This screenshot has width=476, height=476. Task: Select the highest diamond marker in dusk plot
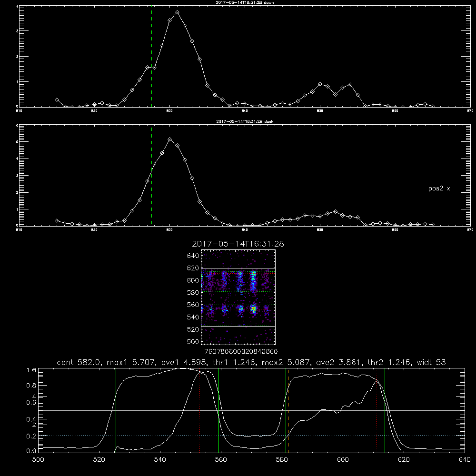[x=170, y=139]
